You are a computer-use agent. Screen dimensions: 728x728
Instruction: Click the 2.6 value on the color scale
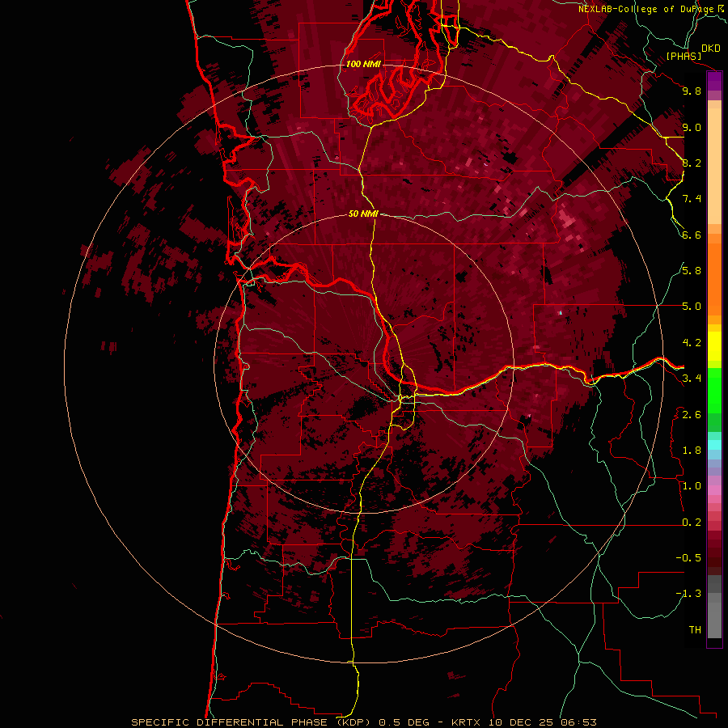[692, 415]
